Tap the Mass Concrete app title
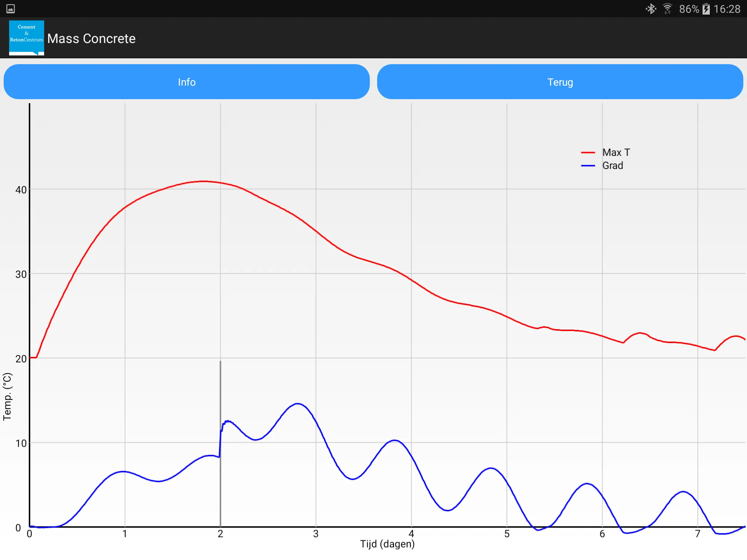The width and height of the screenshot is (747, 560). pos(91,38)
